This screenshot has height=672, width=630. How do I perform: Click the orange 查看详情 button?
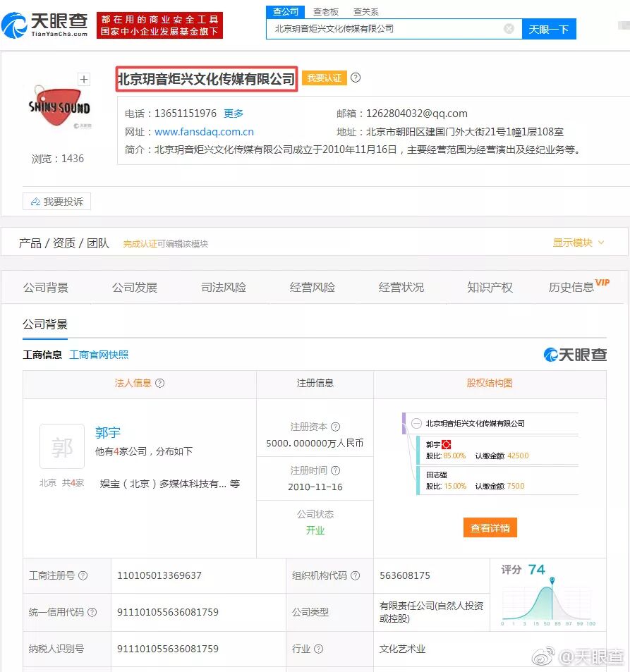tap(490, 527)
